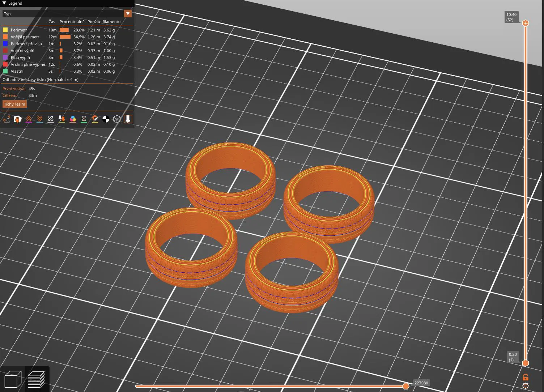Switch to sliced layers preview view

point(36,379)
